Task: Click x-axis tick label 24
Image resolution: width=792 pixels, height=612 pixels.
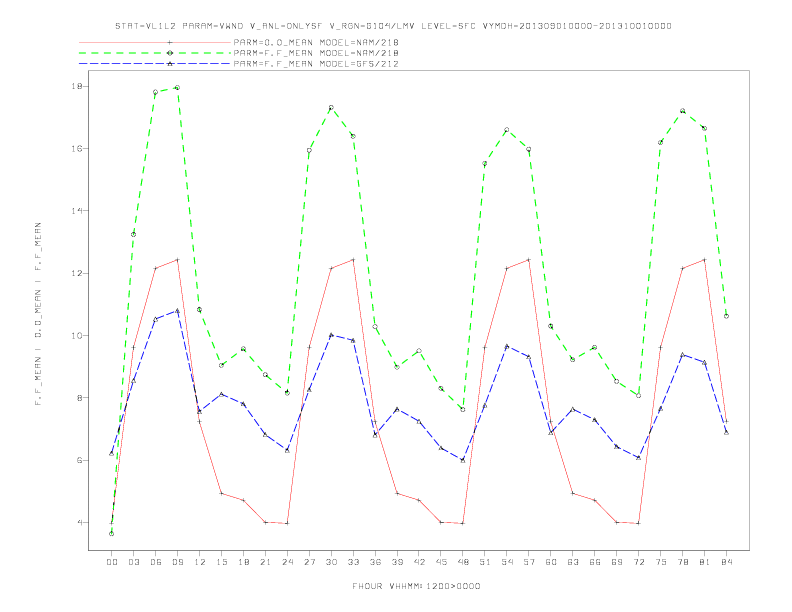Action: pos(287,562)
